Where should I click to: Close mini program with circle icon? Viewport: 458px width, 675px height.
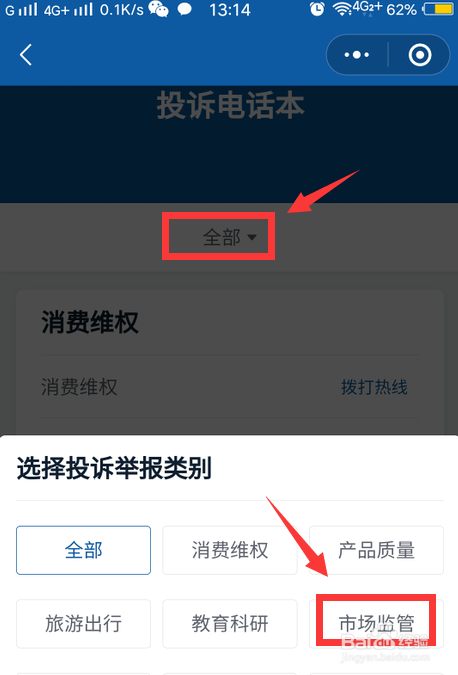[420, 55]
